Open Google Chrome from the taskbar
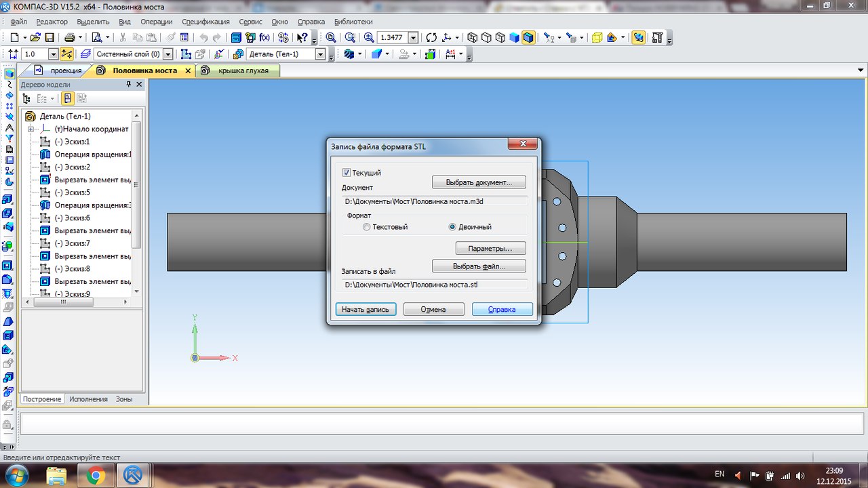The height and width of the screenshot is (488, 868). (96, 476)
